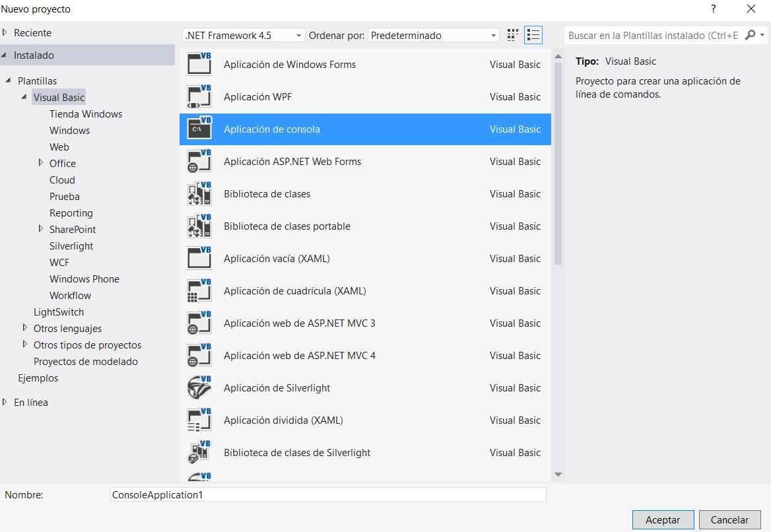Image resolution: width=771 pixels, height=532 pixels.
Task: Select the Web category
Action: [59, 147]
